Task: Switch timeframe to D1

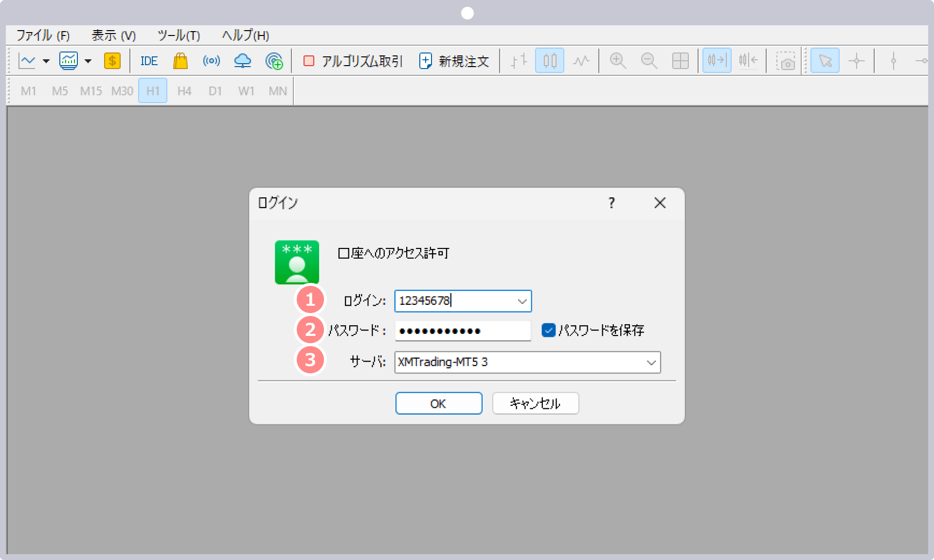Action: 215,90
